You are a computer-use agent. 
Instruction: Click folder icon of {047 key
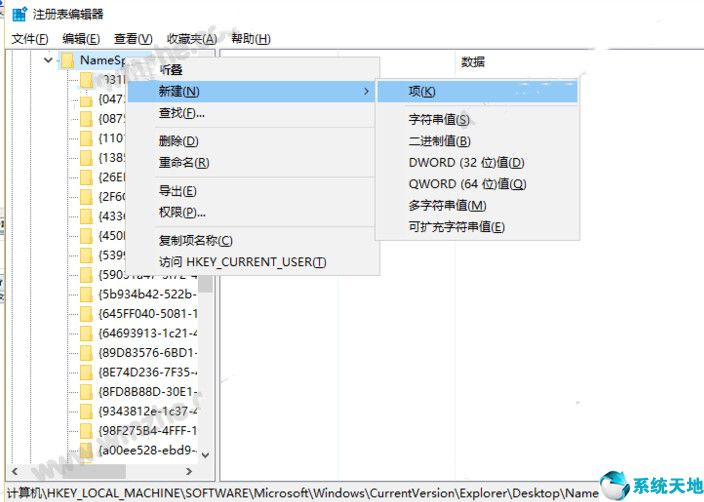coord(86,100)
